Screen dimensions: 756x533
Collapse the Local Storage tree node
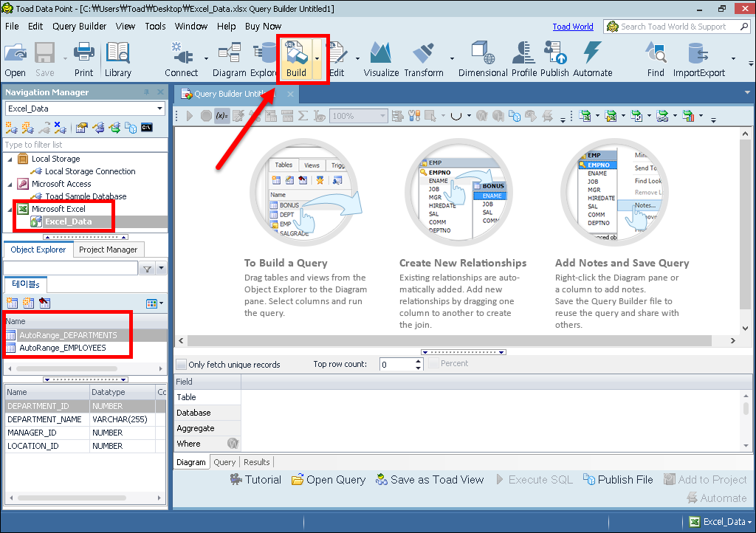[x=10, y=159]
